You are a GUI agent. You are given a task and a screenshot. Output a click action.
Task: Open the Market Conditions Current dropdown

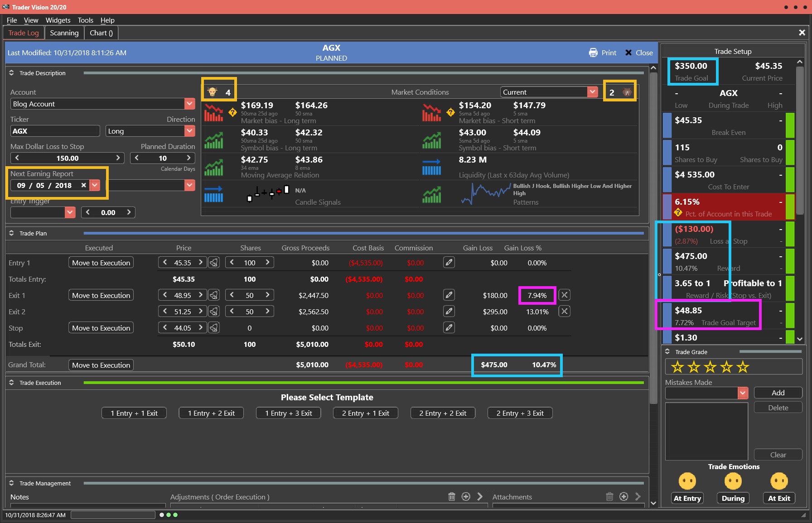click(593, 92)
